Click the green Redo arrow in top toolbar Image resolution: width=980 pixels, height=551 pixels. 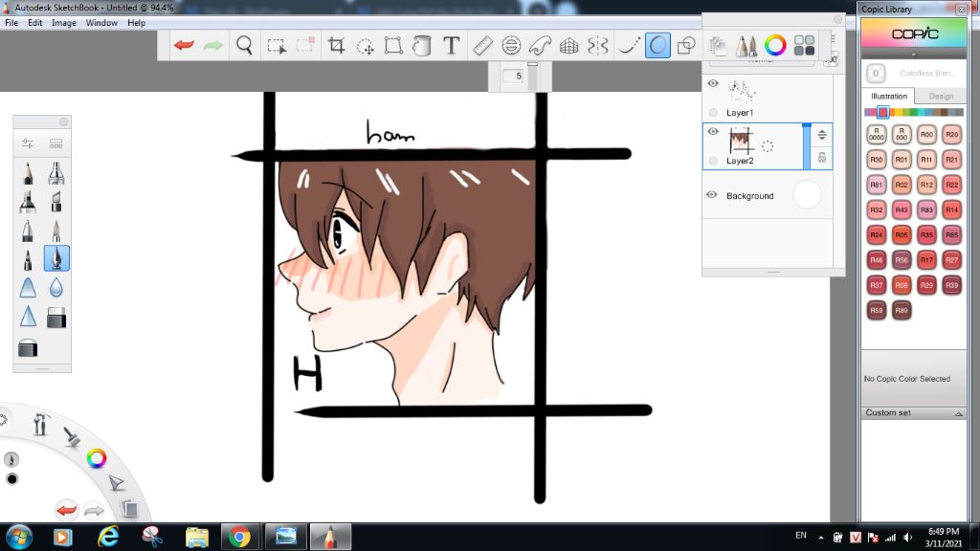213,45
